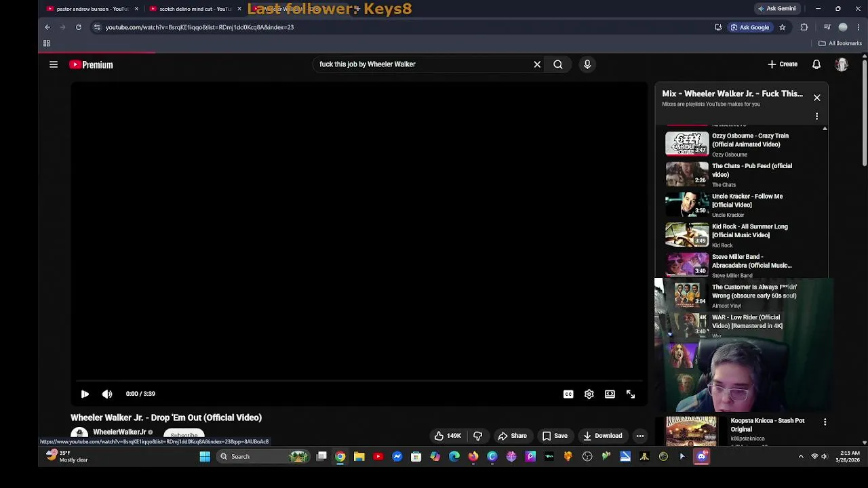The width and height of the screenshot is (868, 488).
Task: Click the taskbar Search box
Action: click(263, 457)
